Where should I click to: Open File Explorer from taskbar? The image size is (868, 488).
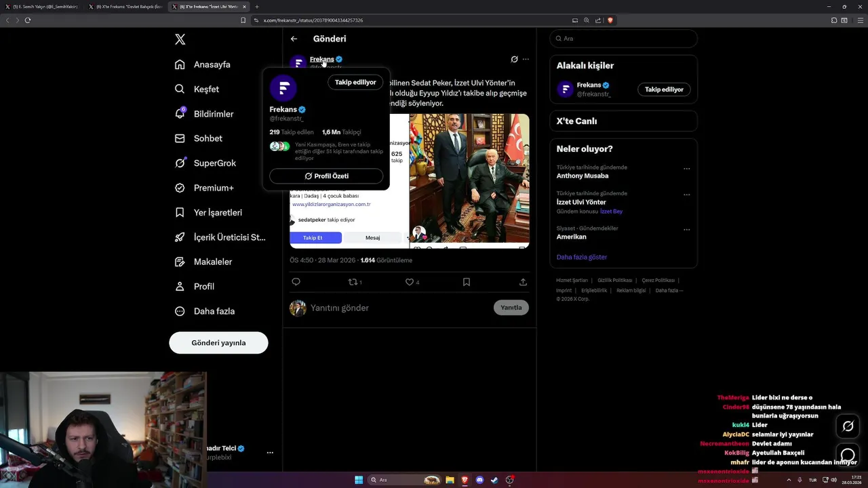450,480
